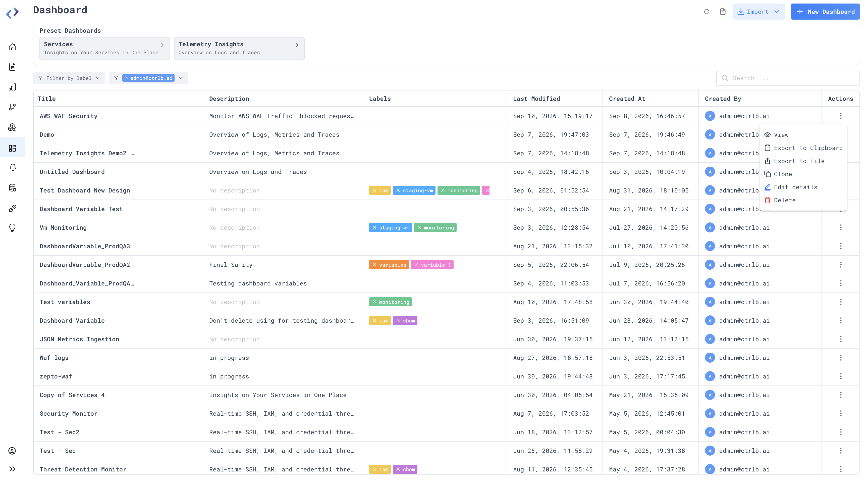Screen dimensions: 868x483
Task: Select the Dashboards grid icon in the sidebar
Action: point(13,148)
